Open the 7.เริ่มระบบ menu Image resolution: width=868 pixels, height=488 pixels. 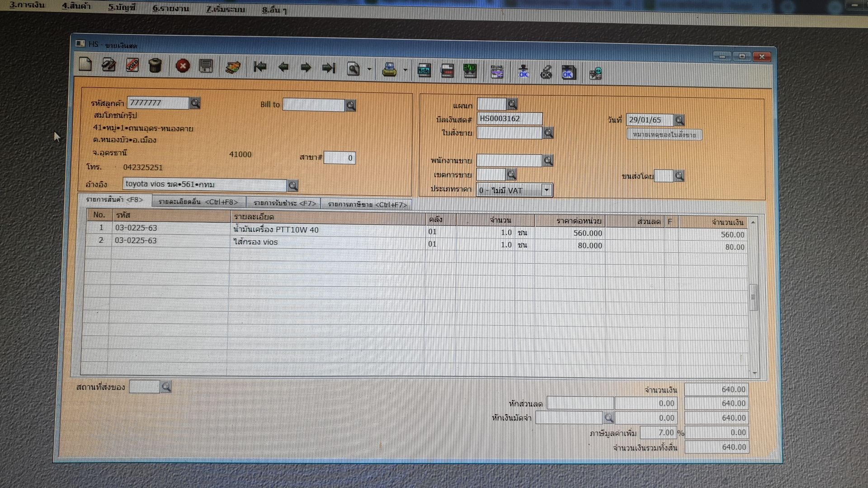click(225, 9)
